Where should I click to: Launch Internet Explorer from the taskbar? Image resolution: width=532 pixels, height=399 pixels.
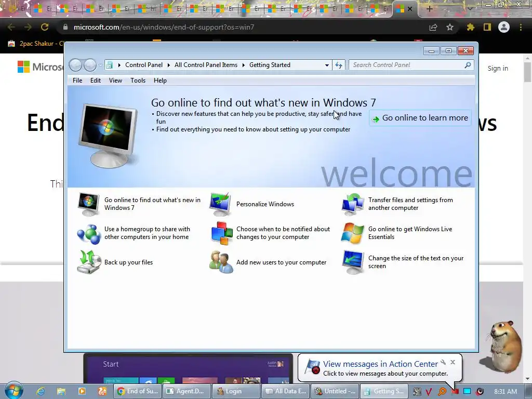[41, 391]
